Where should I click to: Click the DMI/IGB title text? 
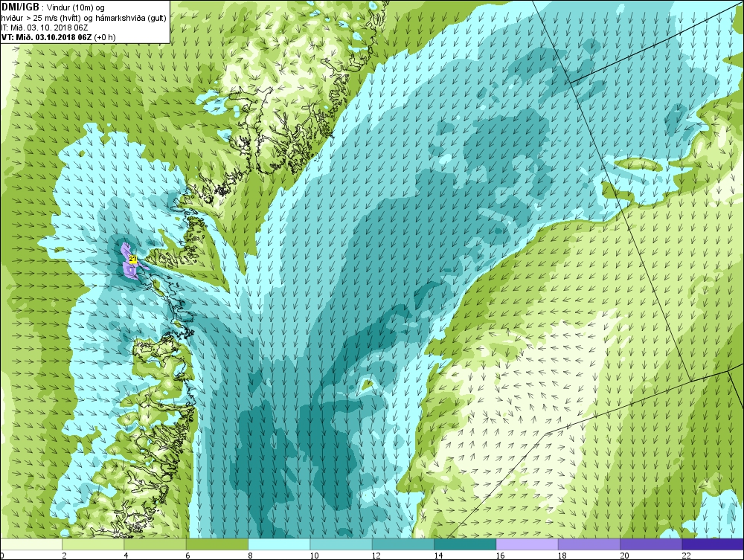tap(20, 7)
